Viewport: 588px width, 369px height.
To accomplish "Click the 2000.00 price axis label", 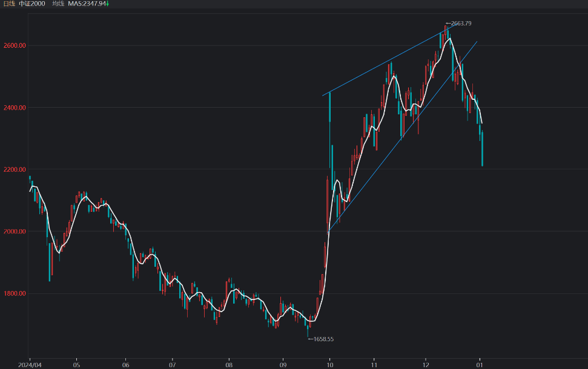I will 15,231.
